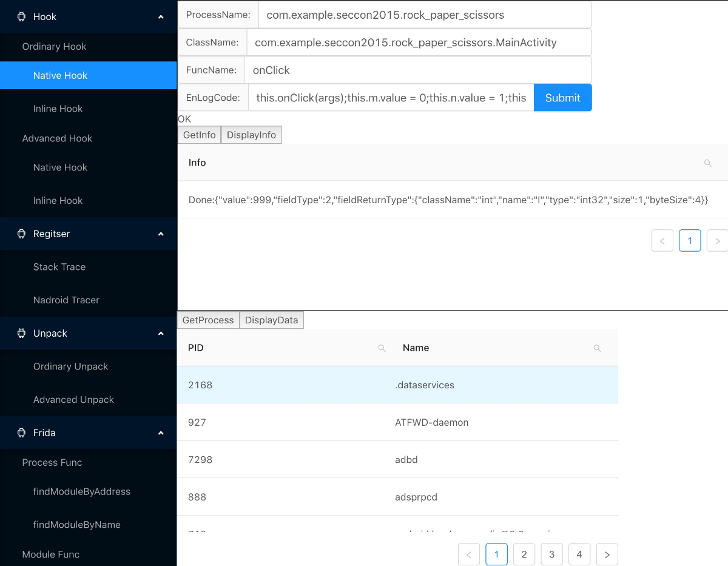Viewport: 728px width, 566px height.
Task: Click the Hook section icon in sidebar
Action: pyautogui.click(x=22, y=17)
